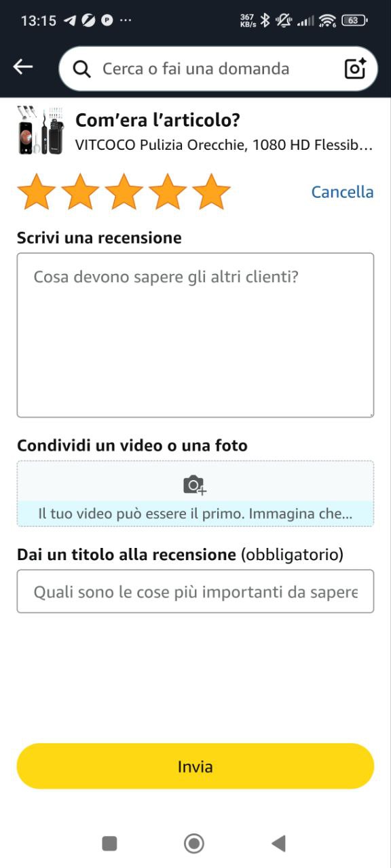391x868 pixels.
Task: Tap the add photo camera icon
Action: (x=195, y=485)
